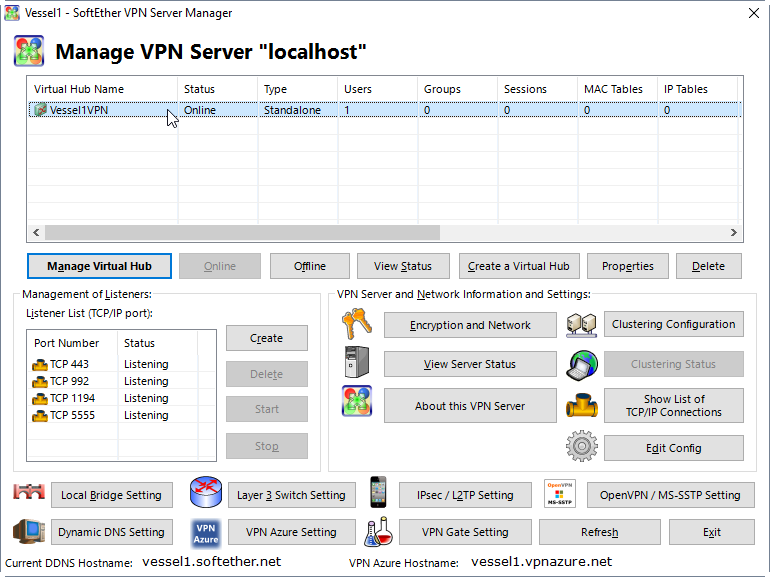The height and width of the screenshot is (577, 770).
Task: Open Encryption and Network settings
Action: click(470, 325)
